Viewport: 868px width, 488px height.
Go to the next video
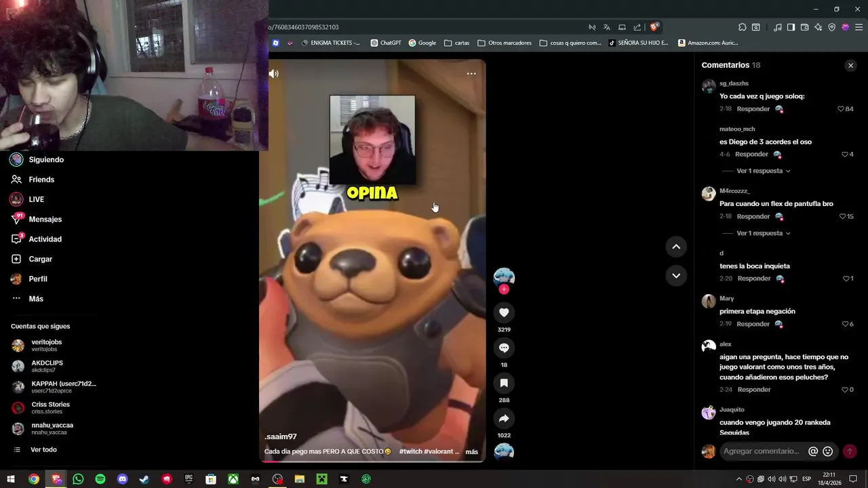tap(676, 275)
